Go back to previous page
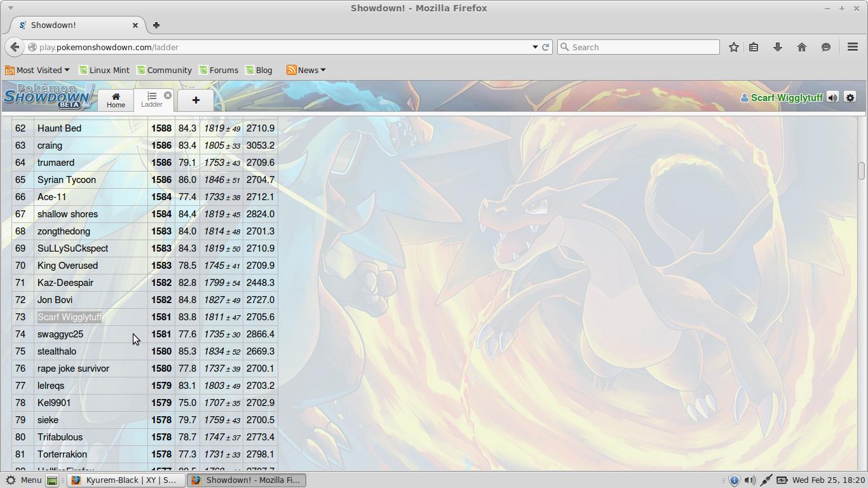The width and height of the screenshot is (868, 488). 15,47
